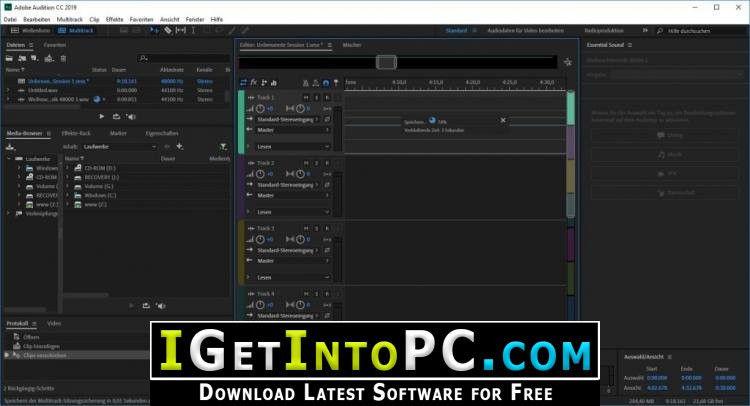The image size is (750, 406).
Task: Click the Multitrack view button
Action: coord(77,31)
